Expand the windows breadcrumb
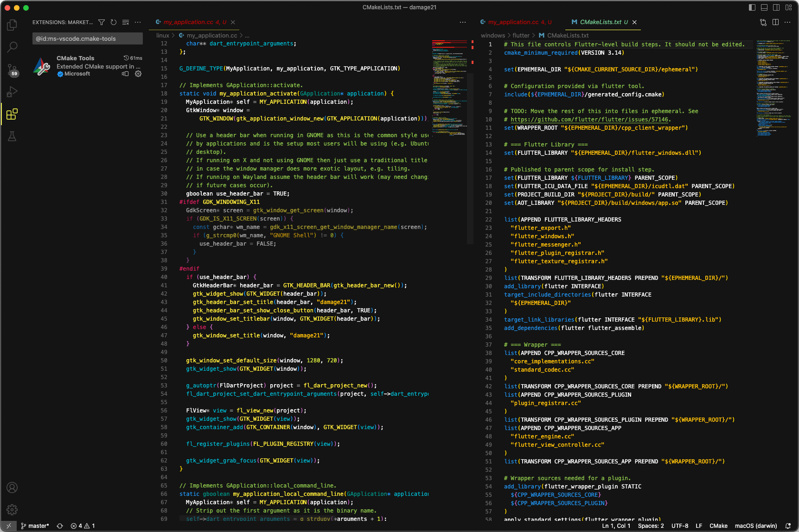Viewport: 799px width, 532px height. (x=493, y=36)
